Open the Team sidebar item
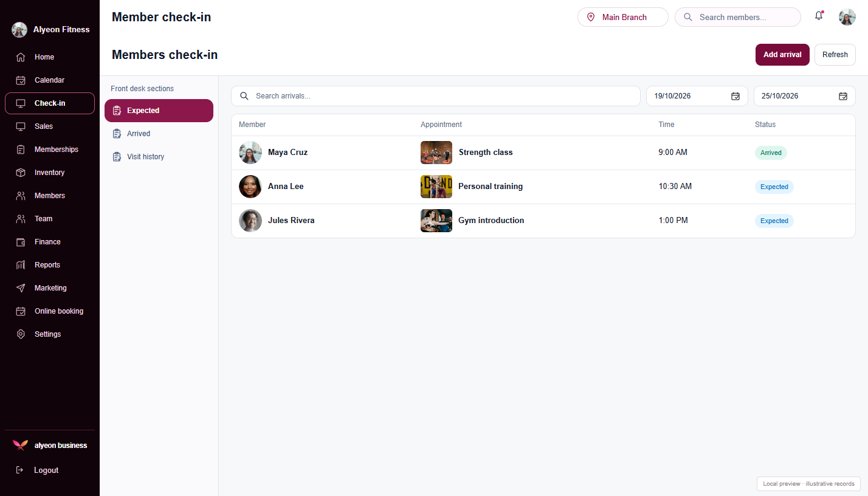868x496 pixels. tap(50, 219)
